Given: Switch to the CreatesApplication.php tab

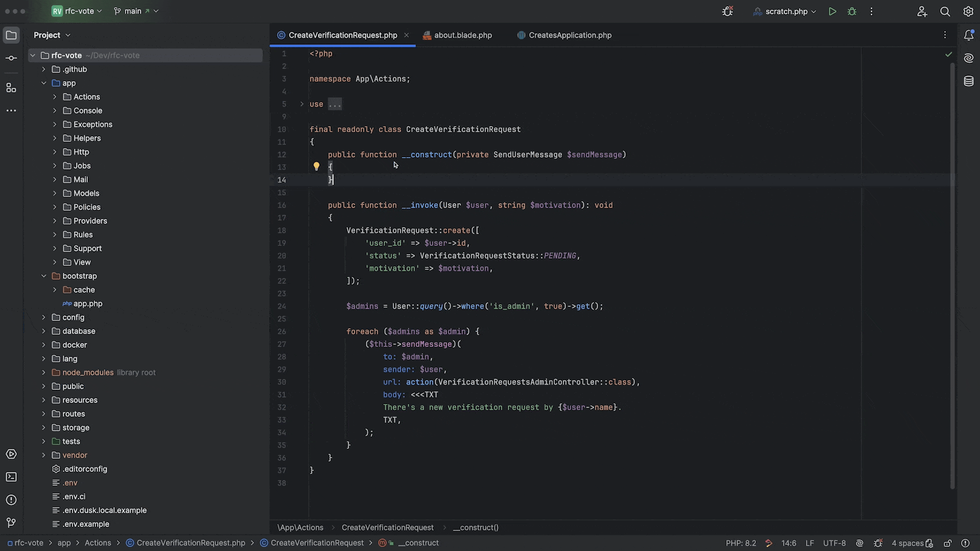Looking at the screenshot, I should [570, 35].
